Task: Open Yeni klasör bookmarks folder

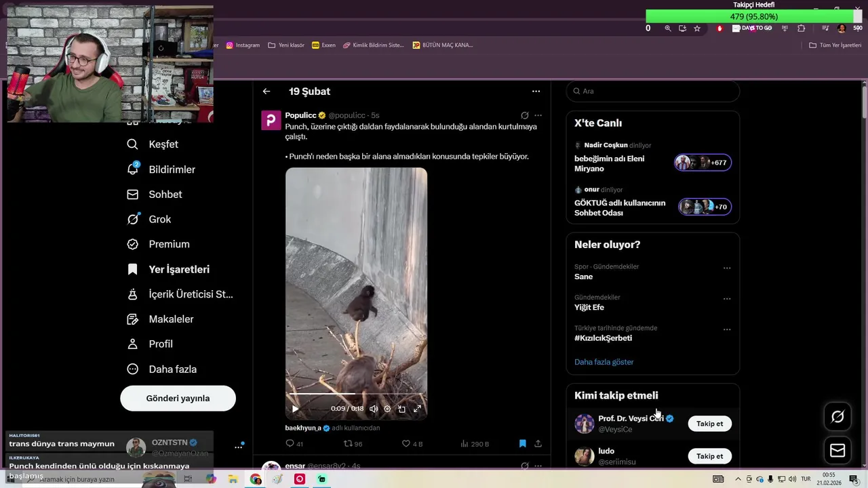Action: tap(286, 45)
